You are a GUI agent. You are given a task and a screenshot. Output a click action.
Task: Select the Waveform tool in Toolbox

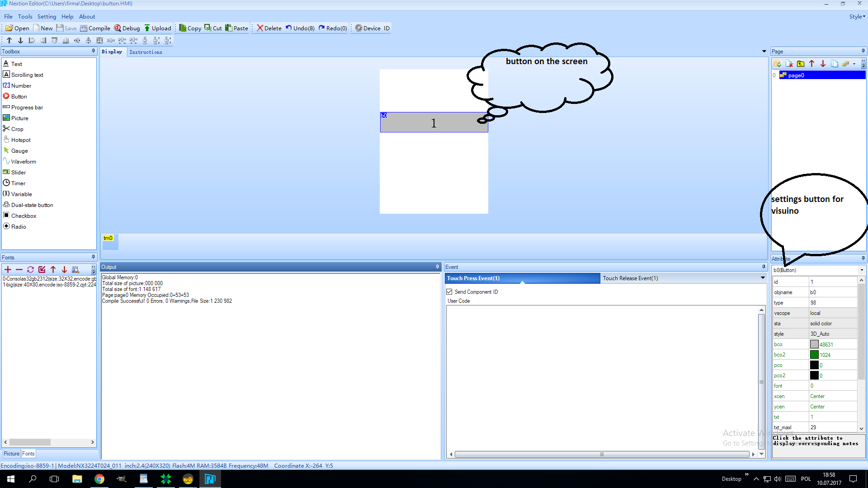click(23, 161)
